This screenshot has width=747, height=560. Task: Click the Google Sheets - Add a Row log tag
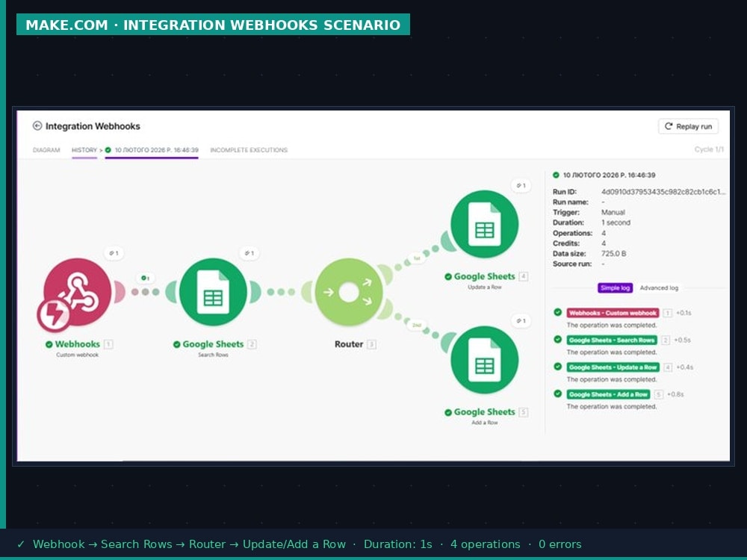[608, 394]
